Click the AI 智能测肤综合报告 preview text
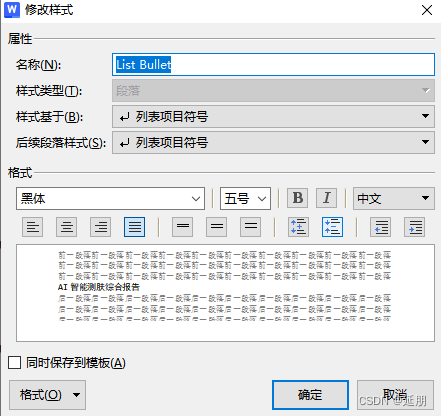Viewport: 441px width, 416px height. click(99, 287)
